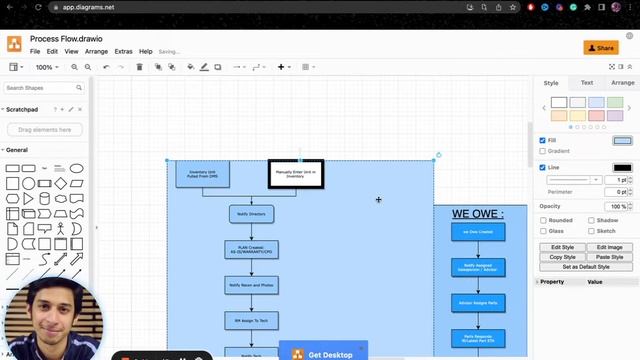The width and height of the screenshot is (640, 360).
Task: Select the ellipse shape in General
Action: (76, 168)
